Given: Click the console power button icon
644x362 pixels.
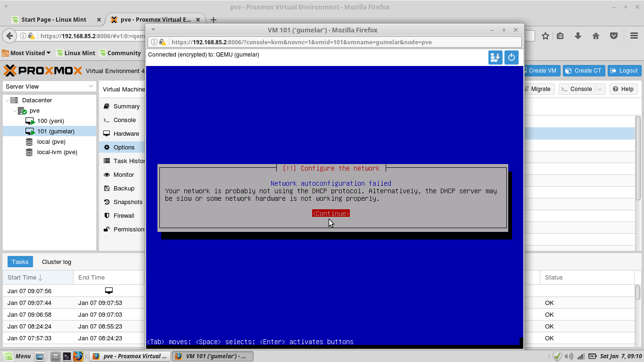Looking at the screenshot, I should point(512,58).
